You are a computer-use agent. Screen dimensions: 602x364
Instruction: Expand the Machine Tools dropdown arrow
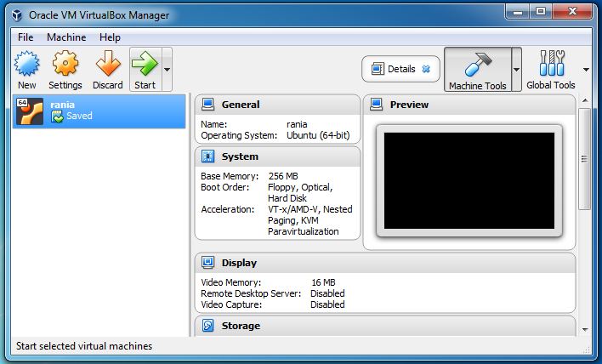coord(516,70)
